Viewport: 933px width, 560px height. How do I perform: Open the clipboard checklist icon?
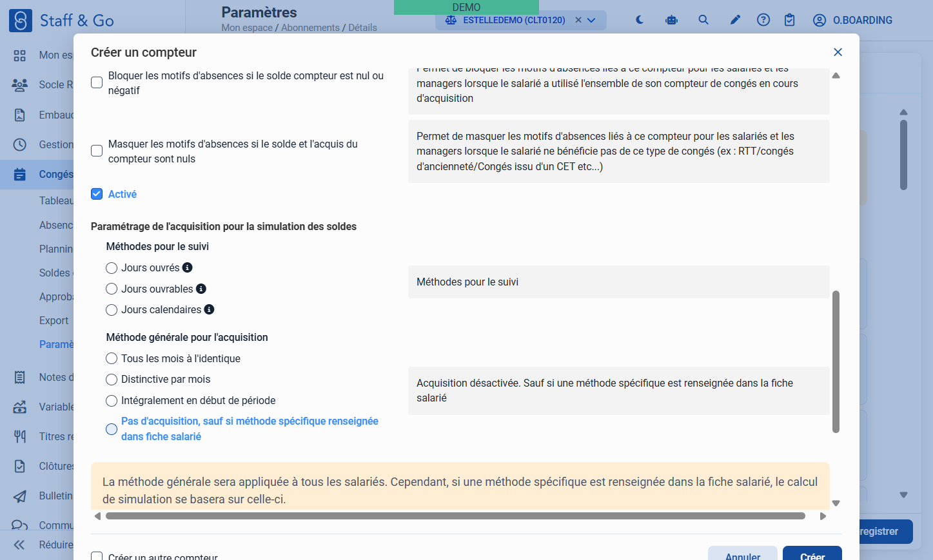coord(790,20)
